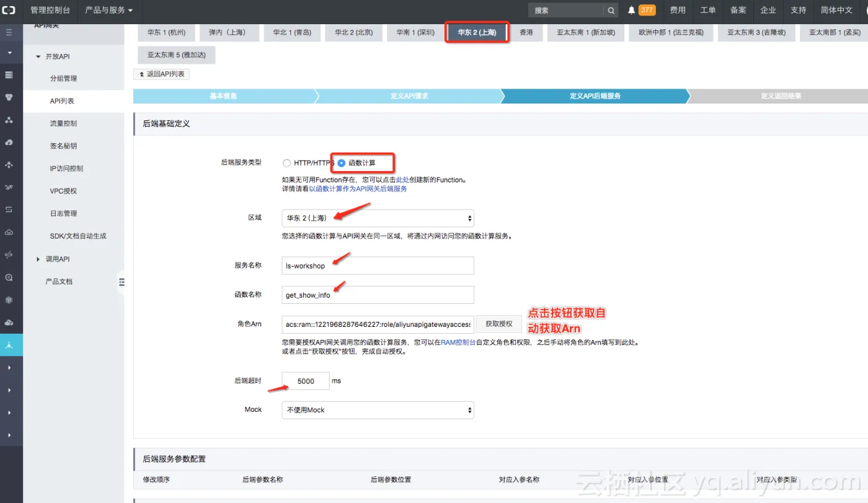Select the HTTP/HTTPS backend service type
The image size is (868, 503).
coord(286,163)
